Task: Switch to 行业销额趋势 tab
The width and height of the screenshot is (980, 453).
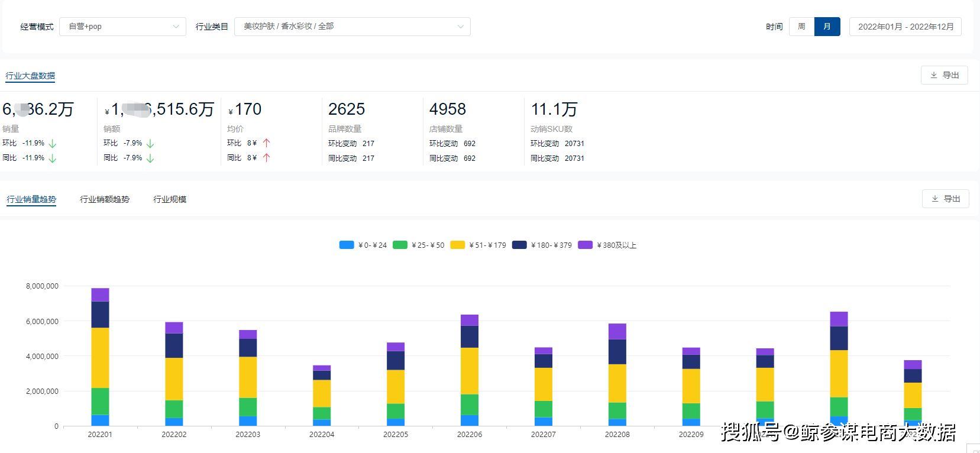Action: point(105,199)
